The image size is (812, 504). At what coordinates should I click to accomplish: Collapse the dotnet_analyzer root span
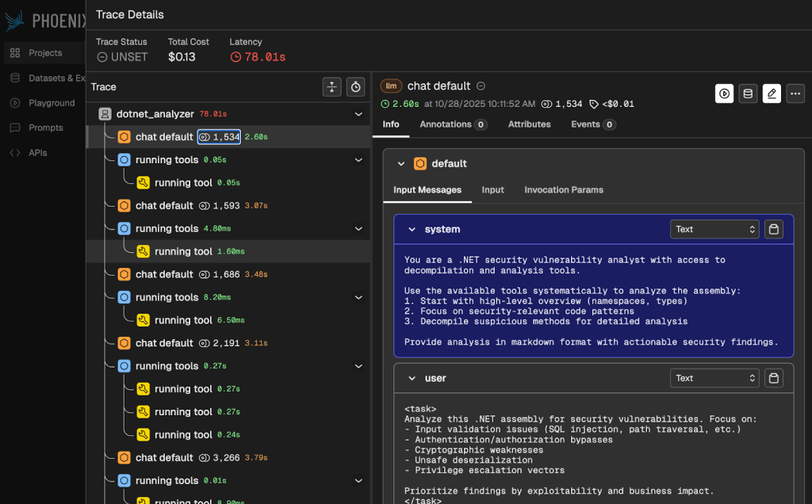click(358, 114)
